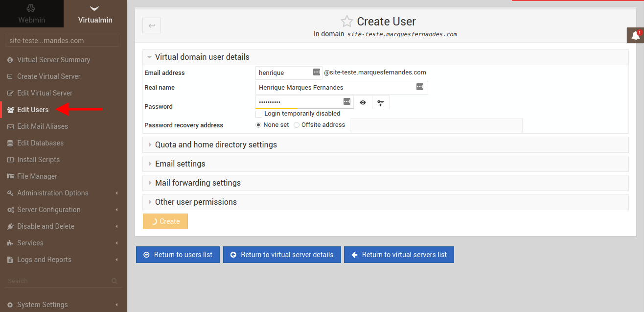Viewport: 644px width, 312px height.
Task: Click the Edit Mail Aliases envelope icon
Action: [x=10, y=126]
